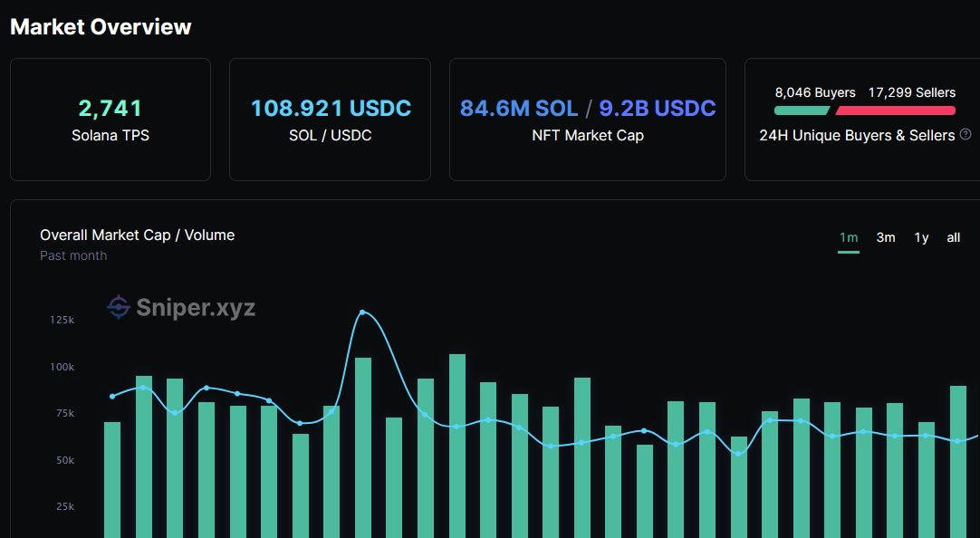The width and height of the screenshot is (980, 538).
Task: Select the SOL / USDC price card
Action: click(x=330, y=119)
